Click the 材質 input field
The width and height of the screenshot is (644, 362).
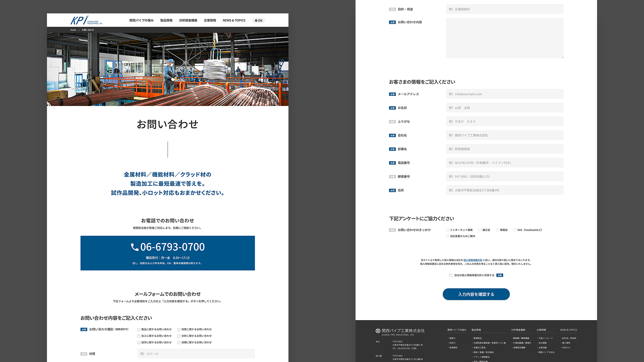pos(196,354)
